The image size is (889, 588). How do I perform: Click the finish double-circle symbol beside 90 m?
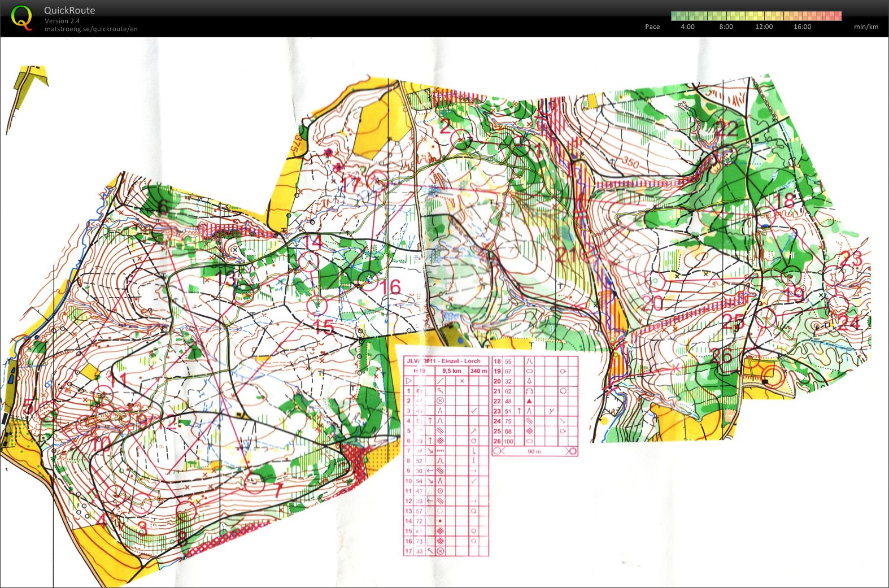click(x=571, y=451)
